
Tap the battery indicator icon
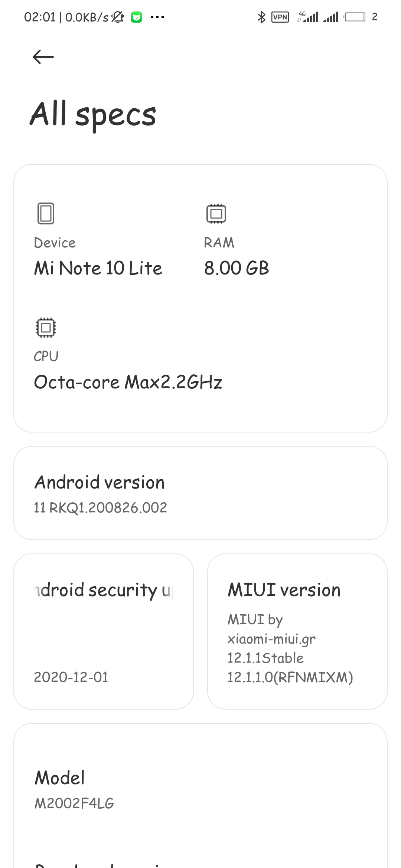pos(355,17)
